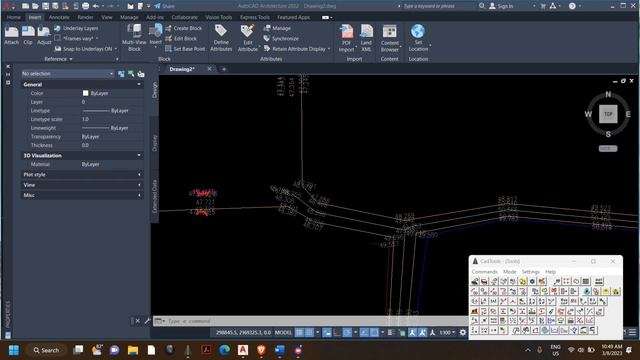Toggle grid display in status bar
Screen dimensions: 640x360
click(299, 333)
